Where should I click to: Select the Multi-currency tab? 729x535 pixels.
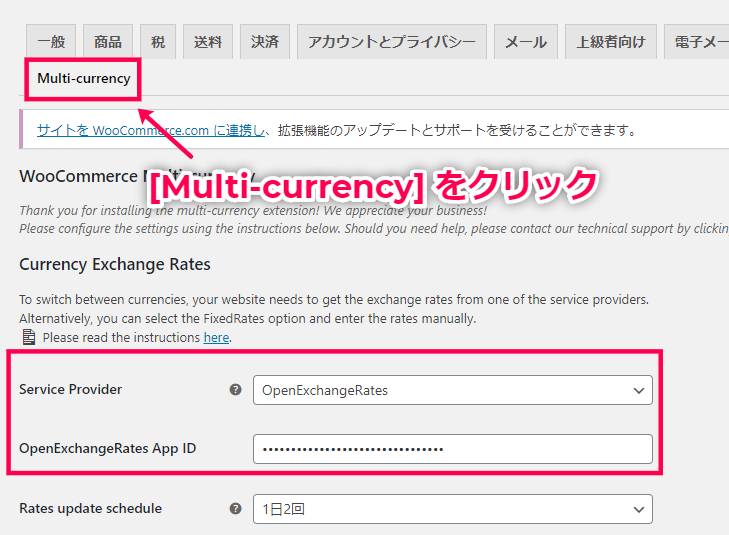pos(84,79)
